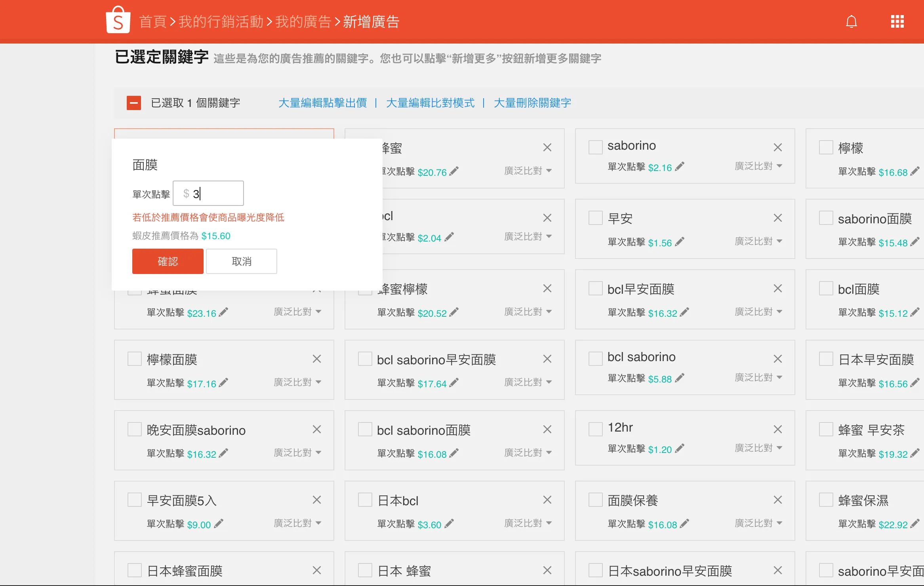Open 廣泛比對 dropdown for bcl saborino
Screen dimensions: 924x586
[x=758, y=377]
